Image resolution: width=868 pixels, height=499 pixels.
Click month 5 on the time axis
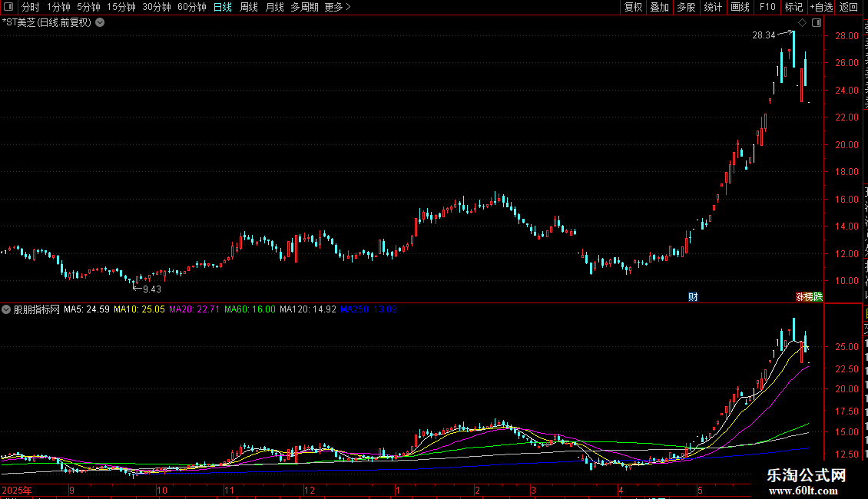click(x=700, y=490)
